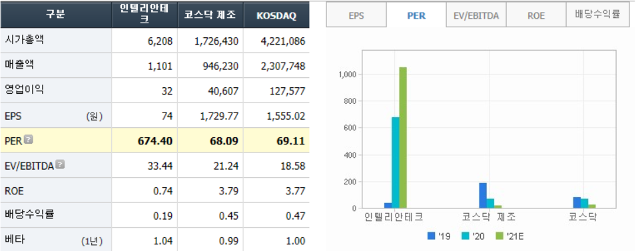
Task: Click the 베타 value 1.04
Action: pyautogui.click(x=163, y=241)
